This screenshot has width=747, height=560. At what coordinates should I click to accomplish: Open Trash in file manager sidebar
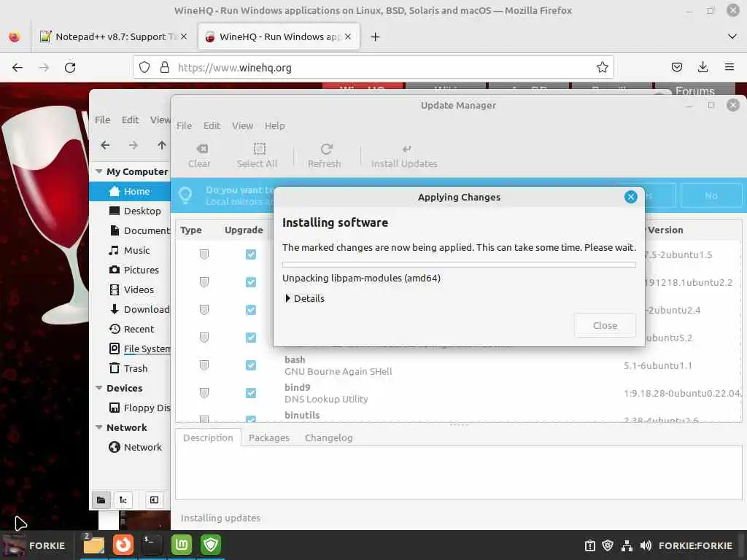pos(130,368)
